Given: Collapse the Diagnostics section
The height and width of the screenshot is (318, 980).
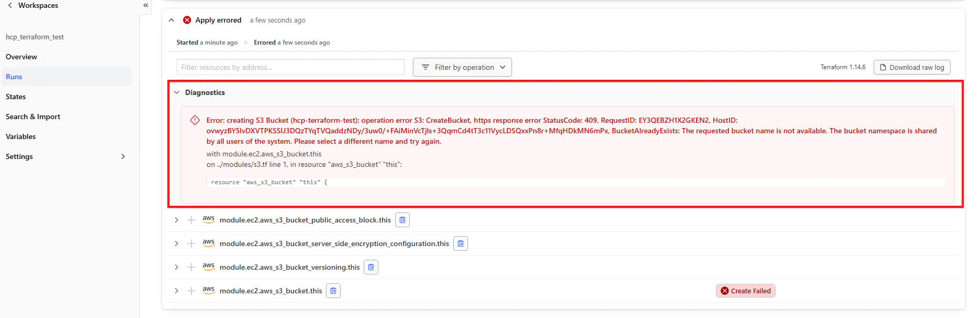Looking at the screenshot, I should click(177, 92).
